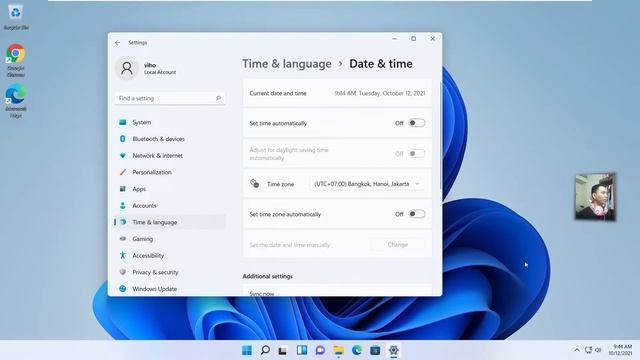The height and width of the screenshot is (360, 640).
Task: Click Time & language breadcrumb link
Action: point(287,64)
